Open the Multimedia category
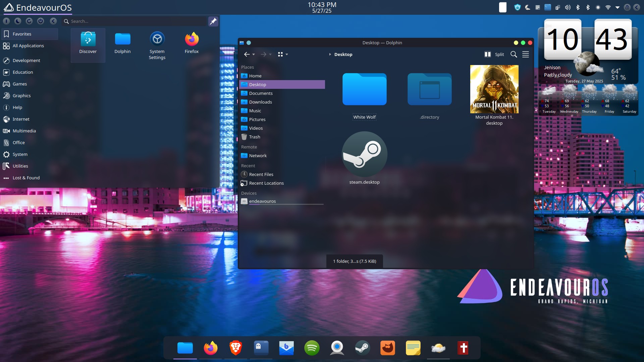The width and height of the screenshot is (644, 362). (30, 131)
